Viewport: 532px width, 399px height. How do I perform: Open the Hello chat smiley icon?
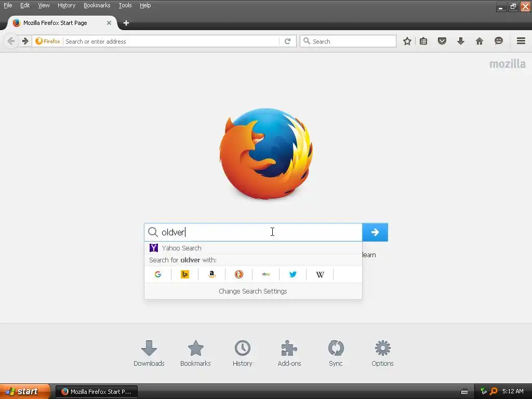coord(498,41)
